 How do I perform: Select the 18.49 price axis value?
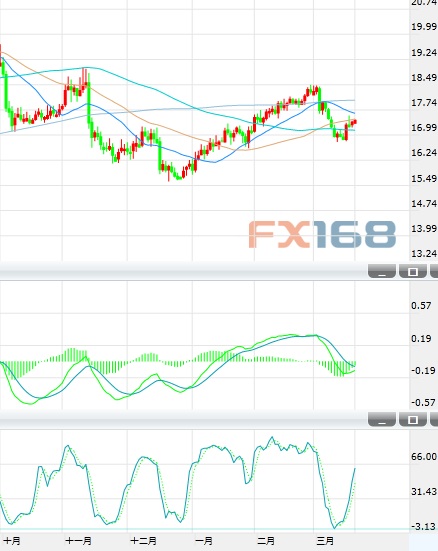(424, 78)
